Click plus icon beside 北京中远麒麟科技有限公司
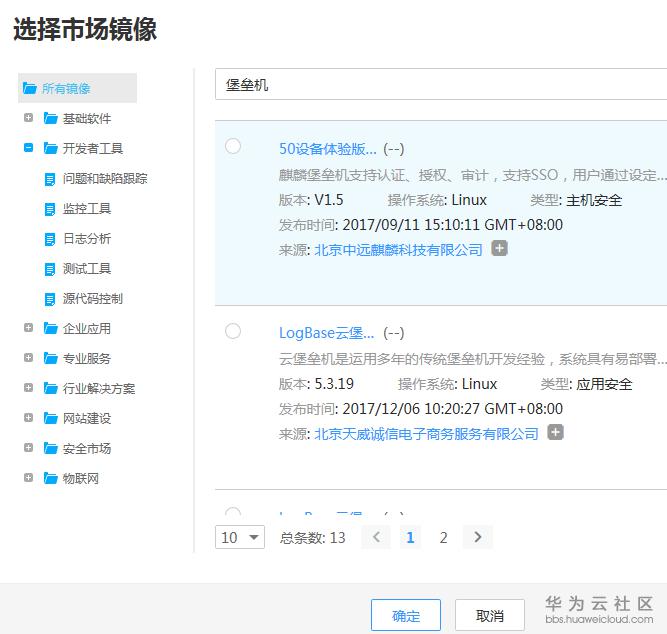667x634 pixels. (499, 248)
